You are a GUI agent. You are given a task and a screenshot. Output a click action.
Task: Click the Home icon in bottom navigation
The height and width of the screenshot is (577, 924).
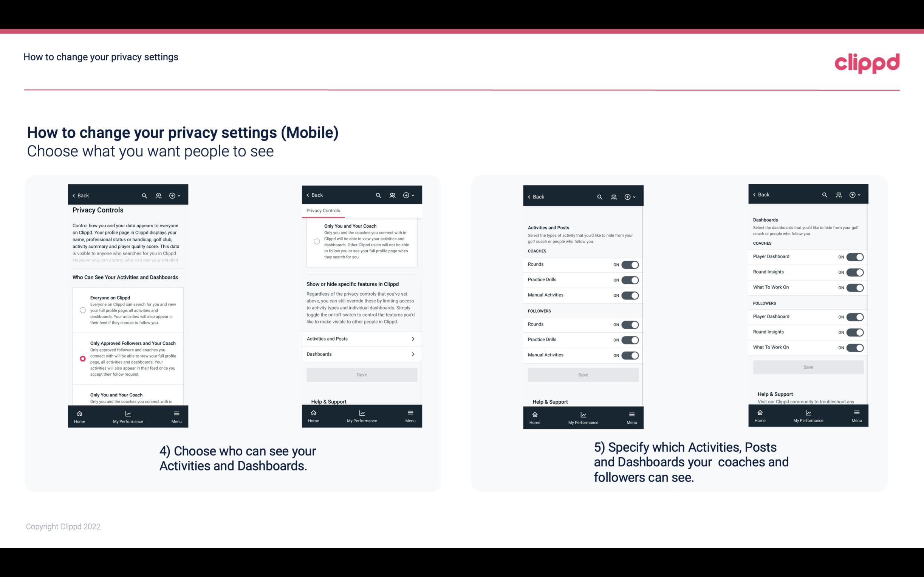[x=79, y=413]
